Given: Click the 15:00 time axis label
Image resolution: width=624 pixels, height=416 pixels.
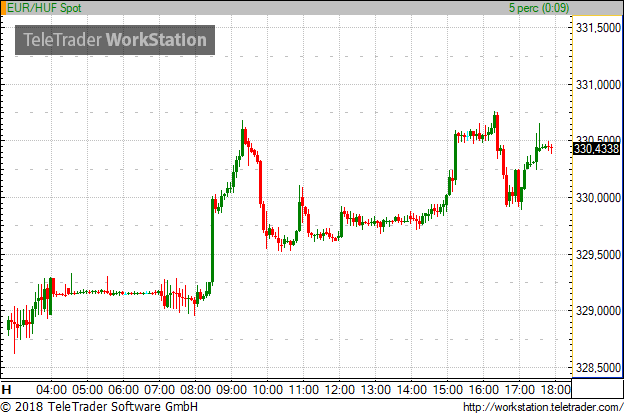Looking at the screenshot, I should pos(447,389).
